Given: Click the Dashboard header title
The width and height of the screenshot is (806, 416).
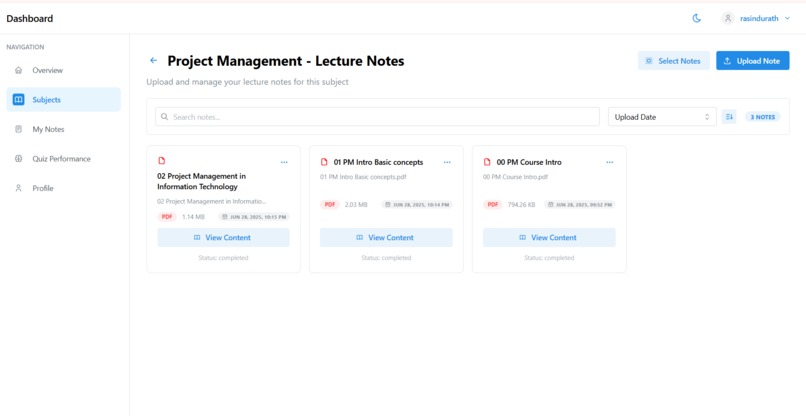Looking at the screenshot, I should click(29, 19).
